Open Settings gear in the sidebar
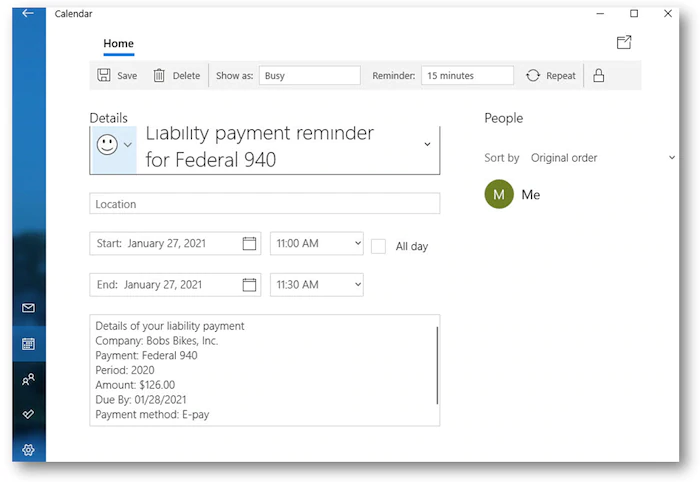 (28, 449)
